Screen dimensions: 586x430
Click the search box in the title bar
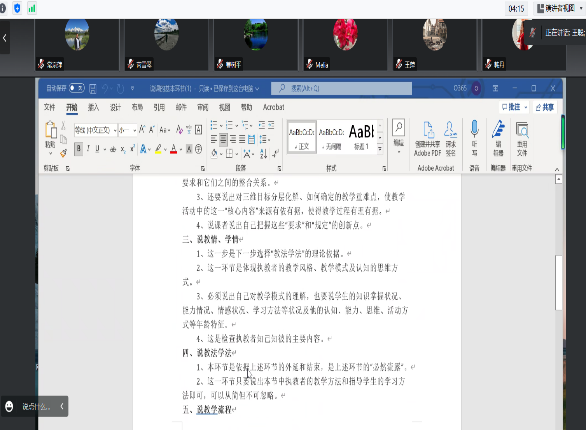[341, 88]
